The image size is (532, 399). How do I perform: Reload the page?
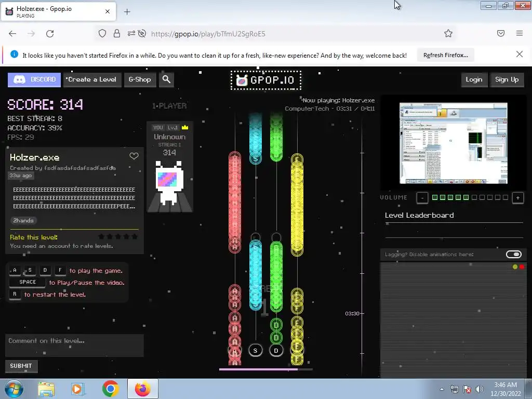point(50,34)
